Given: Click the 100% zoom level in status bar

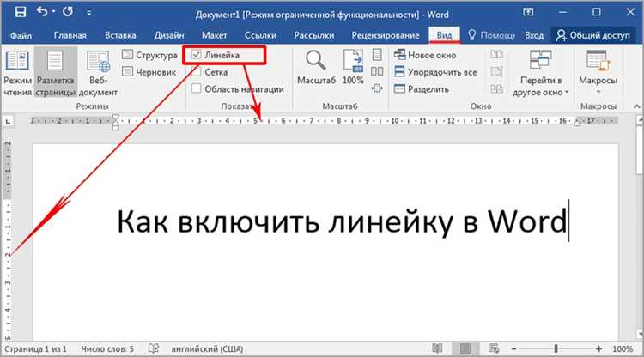Looking at the screenshot, I should (623, 348).
